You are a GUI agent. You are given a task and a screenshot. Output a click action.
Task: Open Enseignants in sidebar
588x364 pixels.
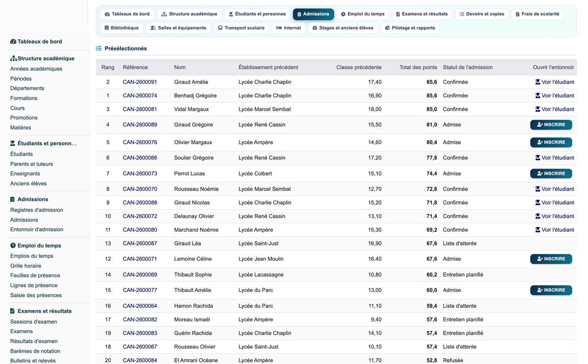tap(25, 174)
